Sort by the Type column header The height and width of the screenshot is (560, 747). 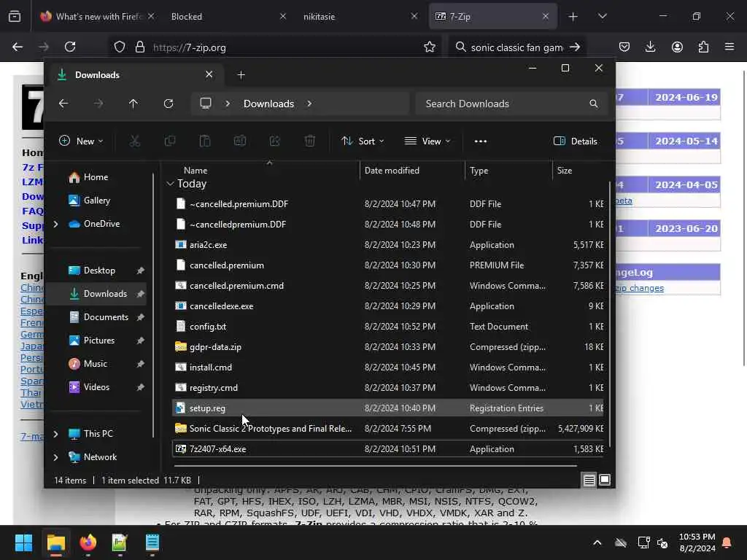coord(479,171)
